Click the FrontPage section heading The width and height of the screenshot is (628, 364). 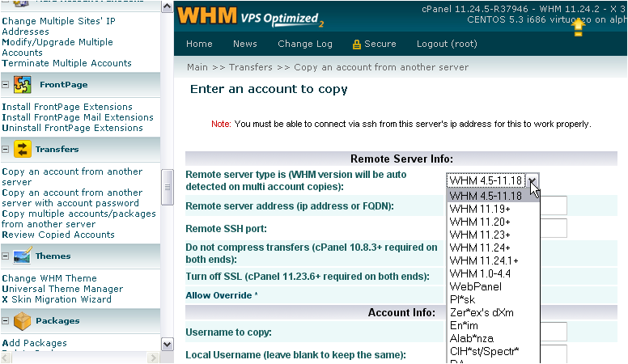coord(64,84)
